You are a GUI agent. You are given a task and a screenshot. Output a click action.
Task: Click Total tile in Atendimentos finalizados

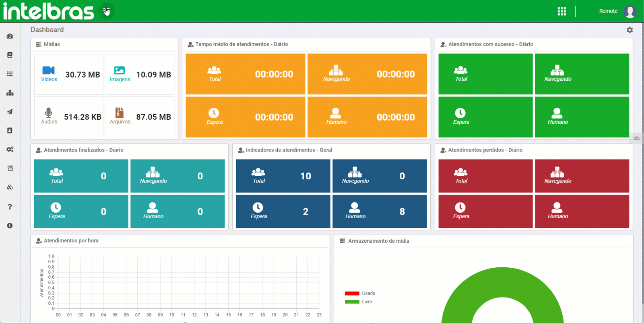(81, 176)
